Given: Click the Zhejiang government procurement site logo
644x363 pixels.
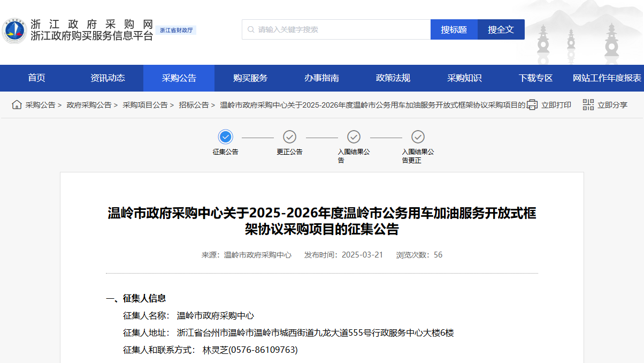Looking at the screenshot, I should click(x=14, y=31).
